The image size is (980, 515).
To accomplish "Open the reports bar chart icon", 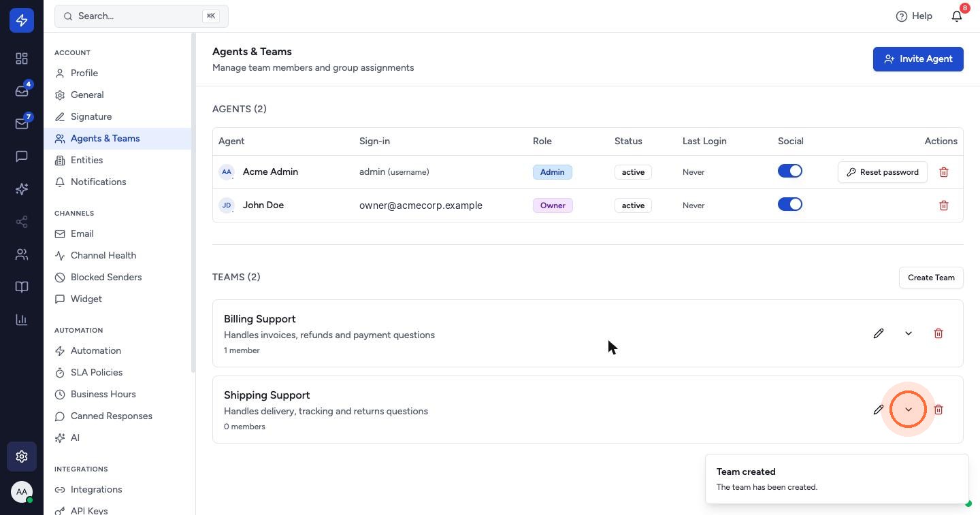I will point(22,320).
